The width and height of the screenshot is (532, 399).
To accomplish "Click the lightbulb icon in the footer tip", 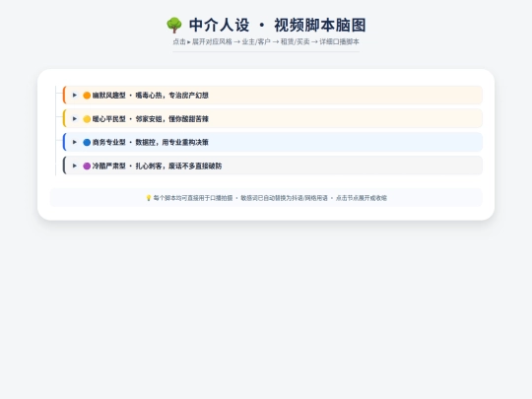I will 148,198.
